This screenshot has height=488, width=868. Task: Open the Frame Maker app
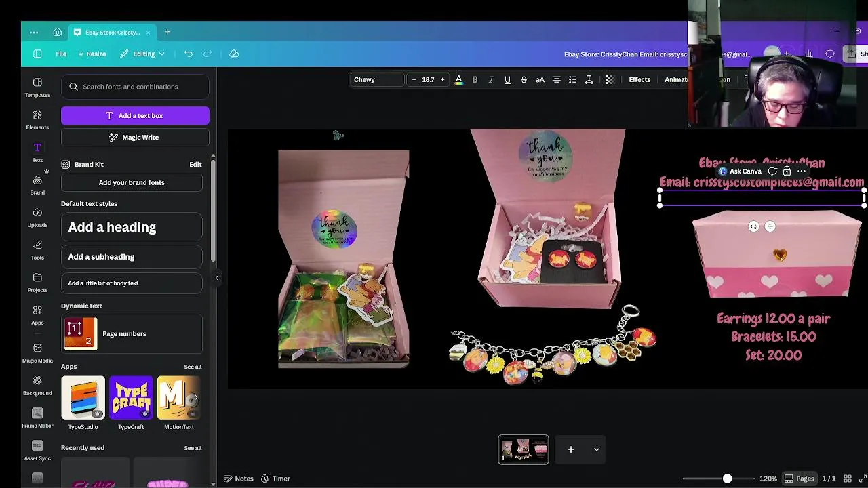click(x=37, y=418)
